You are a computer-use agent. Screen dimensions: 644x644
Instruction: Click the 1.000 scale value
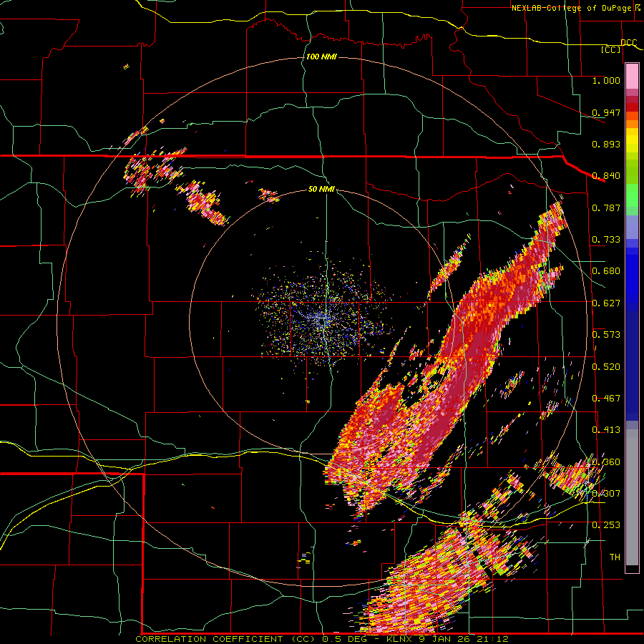tap(606, 80)
